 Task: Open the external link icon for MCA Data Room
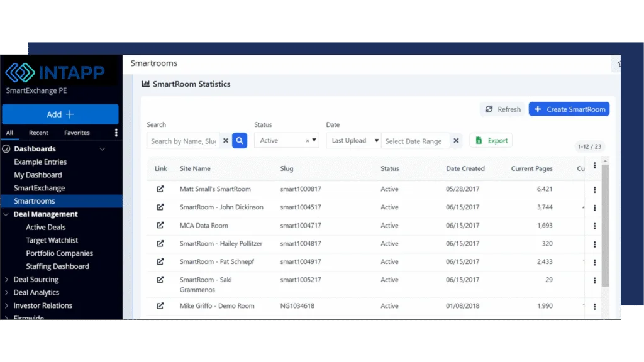(161, 225)
